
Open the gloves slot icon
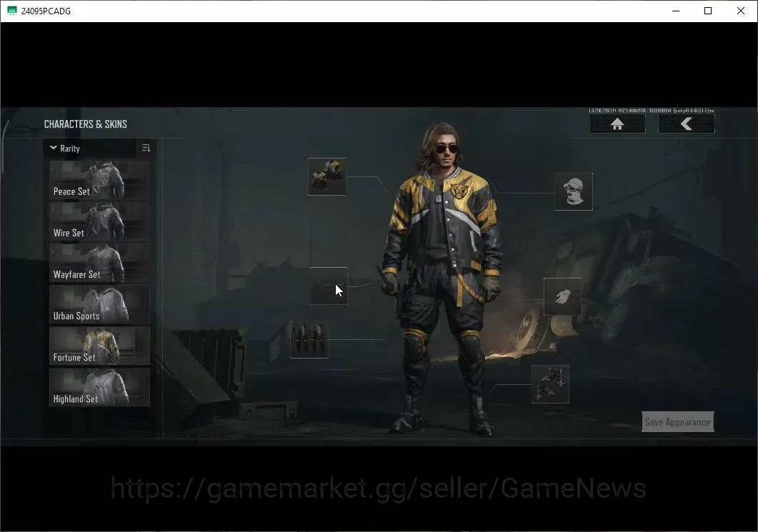click(563, 296)
